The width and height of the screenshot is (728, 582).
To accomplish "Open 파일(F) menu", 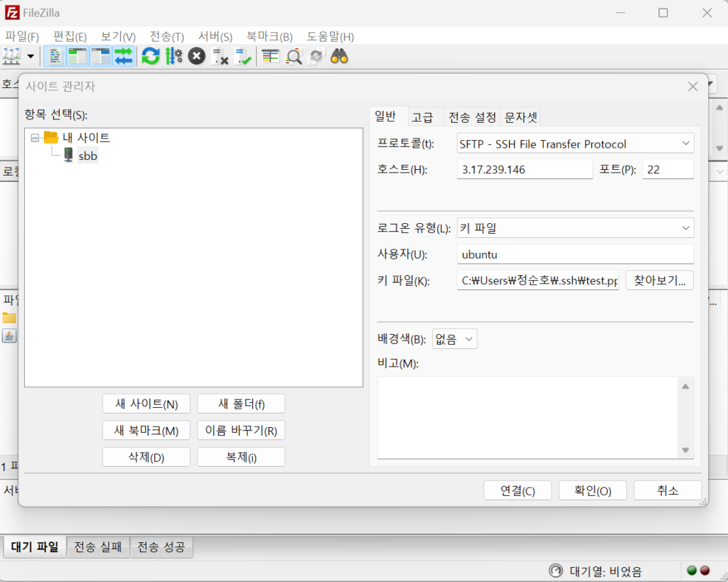I will [x=22, y=37].
